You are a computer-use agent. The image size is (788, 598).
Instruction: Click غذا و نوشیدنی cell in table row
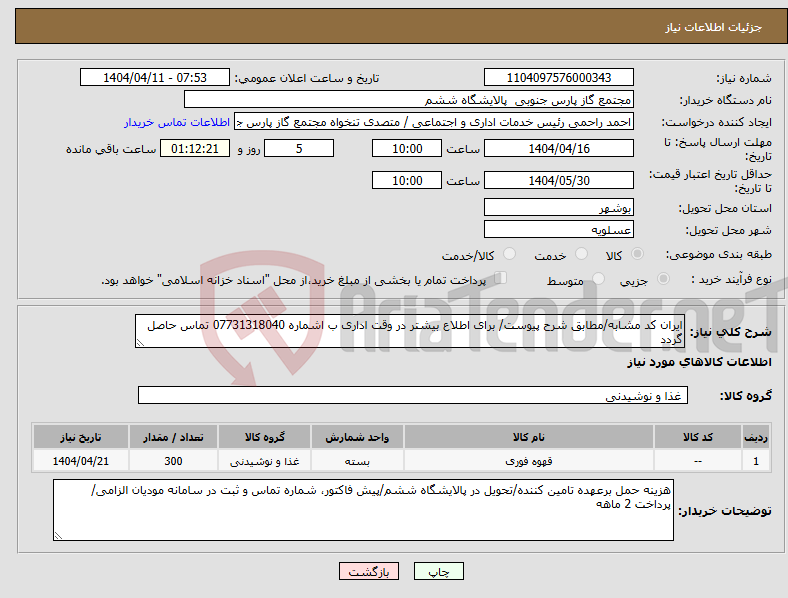tap(264, 461)
